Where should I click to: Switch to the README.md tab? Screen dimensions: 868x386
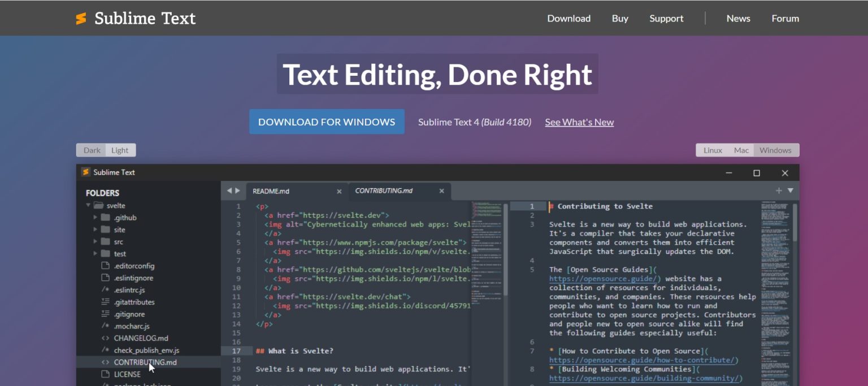pyautogui.click(x=271, y=191)
